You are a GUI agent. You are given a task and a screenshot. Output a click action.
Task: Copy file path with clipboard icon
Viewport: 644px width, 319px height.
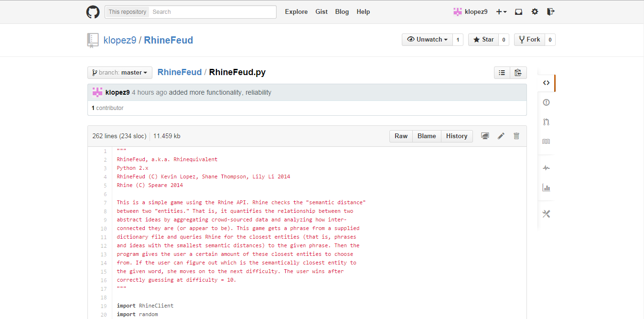pyautogui.click(x=518, y=73)
